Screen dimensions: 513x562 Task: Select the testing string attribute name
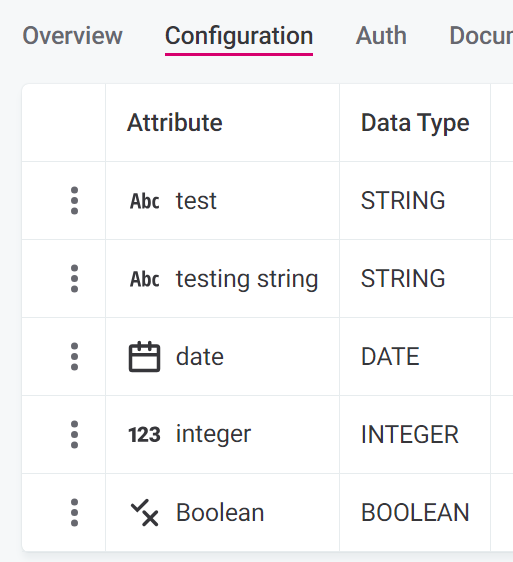pos(247,279)
